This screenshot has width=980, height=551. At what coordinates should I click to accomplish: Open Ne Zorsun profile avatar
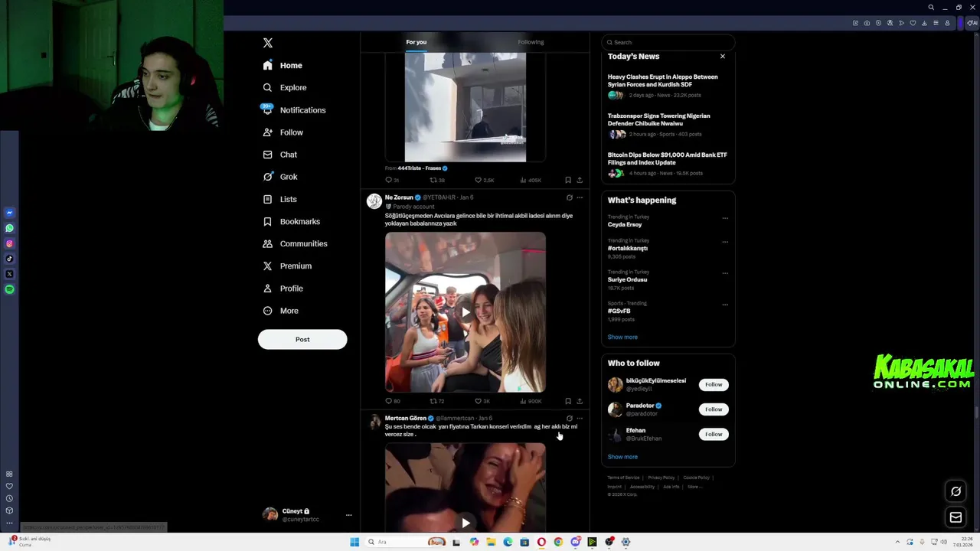point(374,201)
